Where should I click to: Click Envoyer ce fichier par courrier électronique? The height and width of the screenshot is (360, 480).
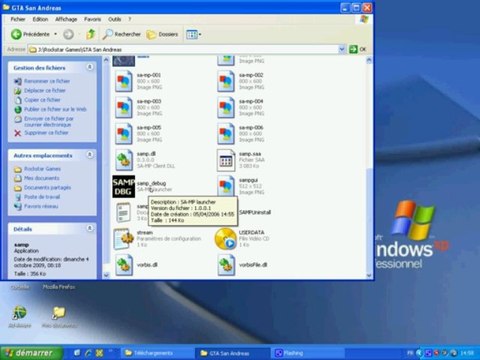(x=49, y=121)
